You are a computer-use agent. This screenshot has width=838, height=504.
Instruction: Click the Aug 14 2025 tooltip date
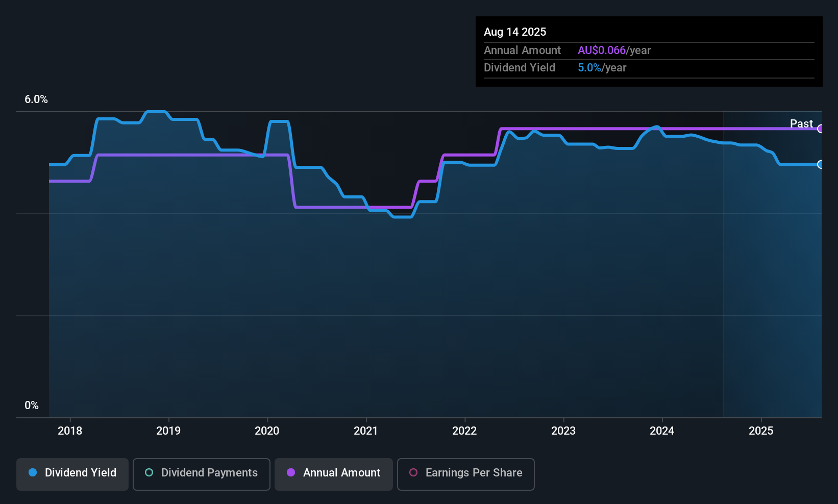515,32
